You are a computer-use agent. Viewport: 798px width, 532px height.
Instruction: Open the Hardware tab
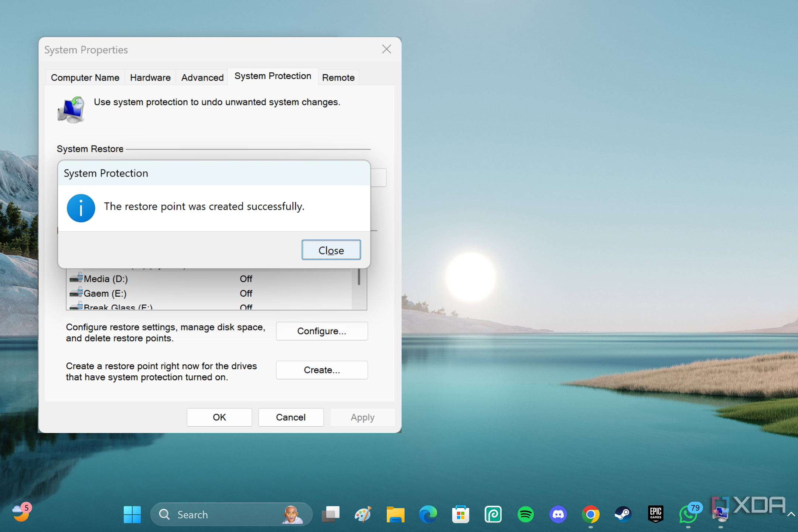click(x=150, y=78)
